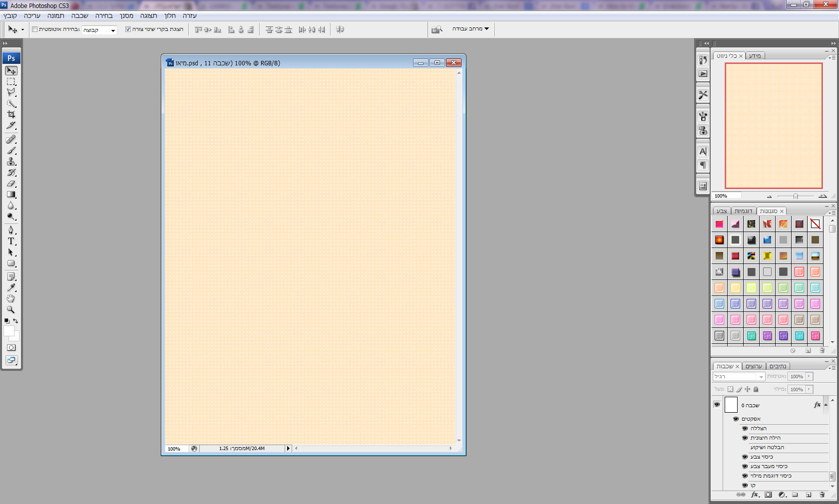Image resolution: width=839 pixels, height=504 pixels.
Task: Click the navigator preview thumbnail
Action: [x=774, y=125]
